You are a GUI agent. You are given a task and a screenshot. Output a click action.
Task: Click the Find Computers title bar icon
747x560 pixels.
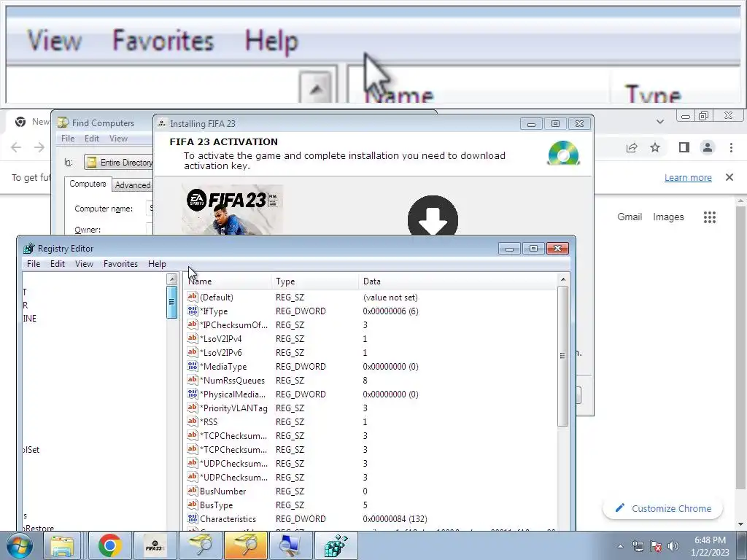click(x=63, y=122)
